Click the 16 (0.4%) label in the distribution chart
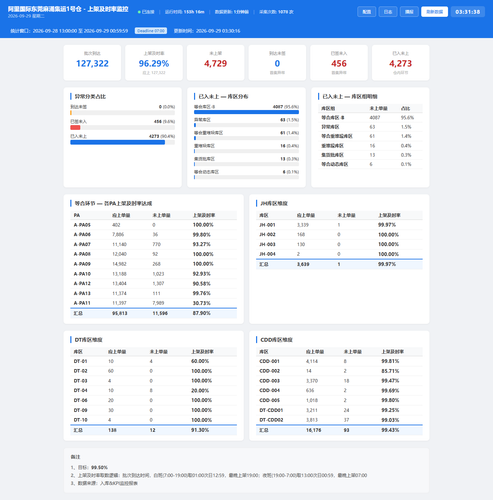This screenshot has height=500, width=493. click(289, 146)
